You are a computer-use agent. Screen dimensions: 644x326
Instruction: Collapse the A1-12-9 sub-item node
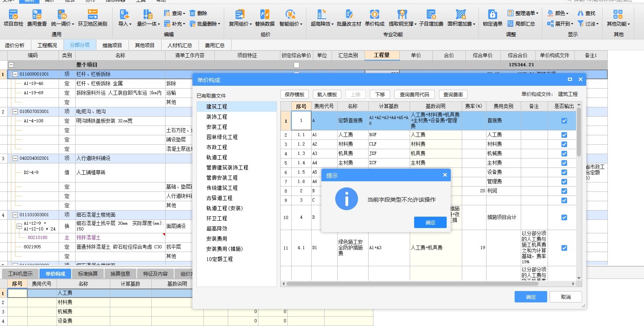19,226
